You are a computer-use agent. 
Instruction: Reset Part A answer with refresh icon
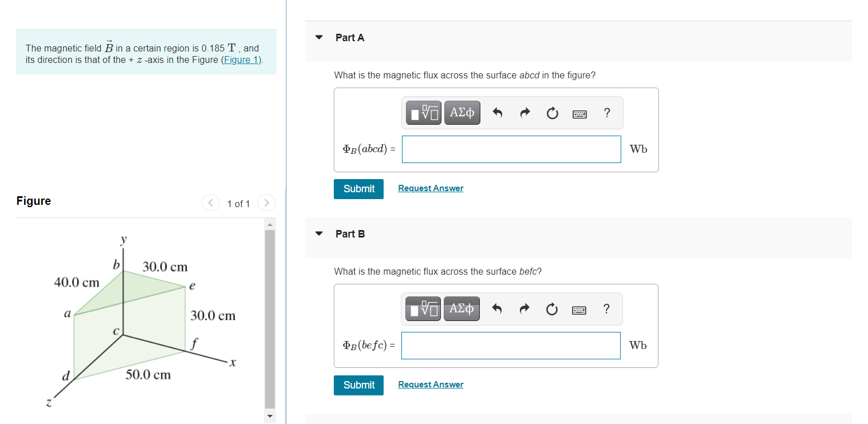[x=552, y=113]
